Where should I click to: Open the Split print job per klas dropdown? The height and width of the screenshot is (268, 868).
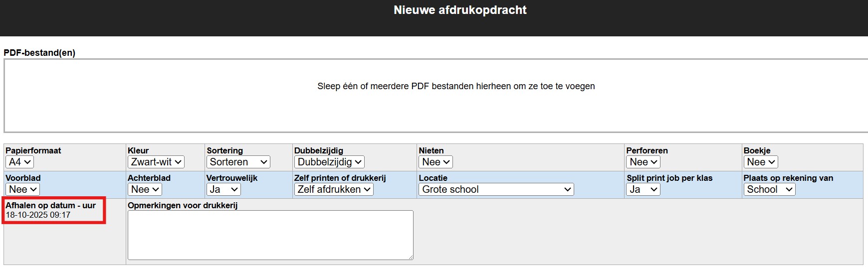pyautogui.click(x=643, y=189)
